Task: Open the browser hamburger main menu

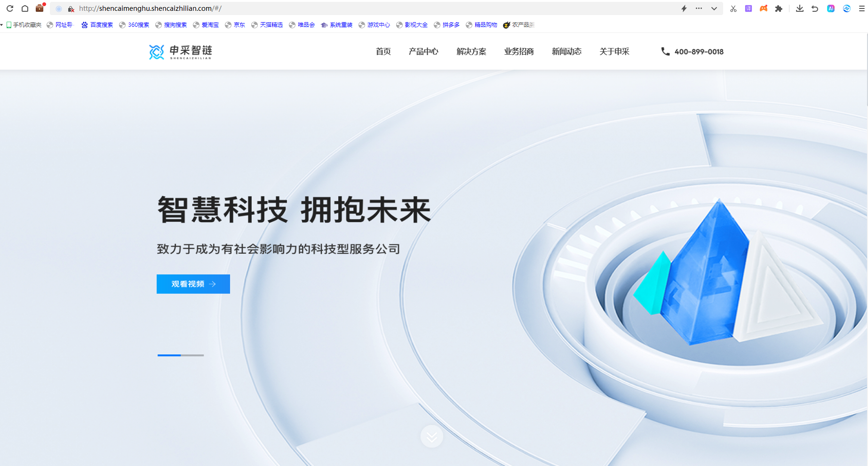Action: click(x=862, y=8)
